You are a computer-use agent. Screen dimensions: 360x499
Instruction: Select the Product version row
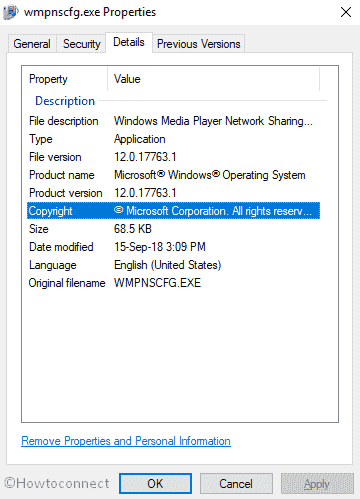pos(173,193)
